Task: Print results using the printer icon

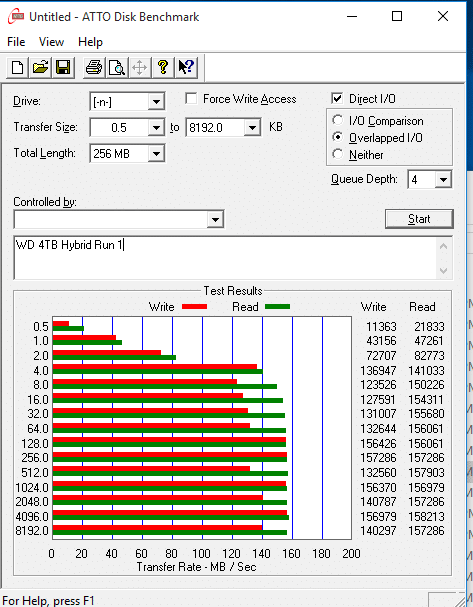Action: pyautogui.click(x=94, y=68)
